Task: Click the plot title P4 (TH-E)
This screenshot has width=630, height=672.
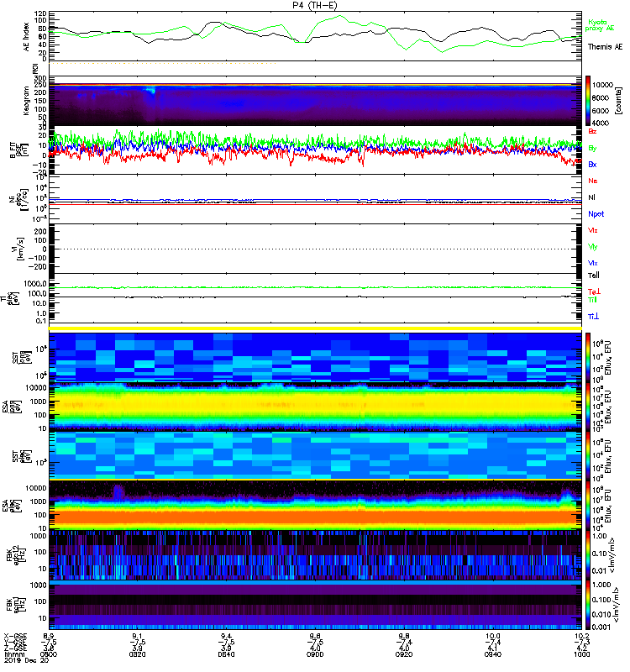Action: tap(315, 5)
